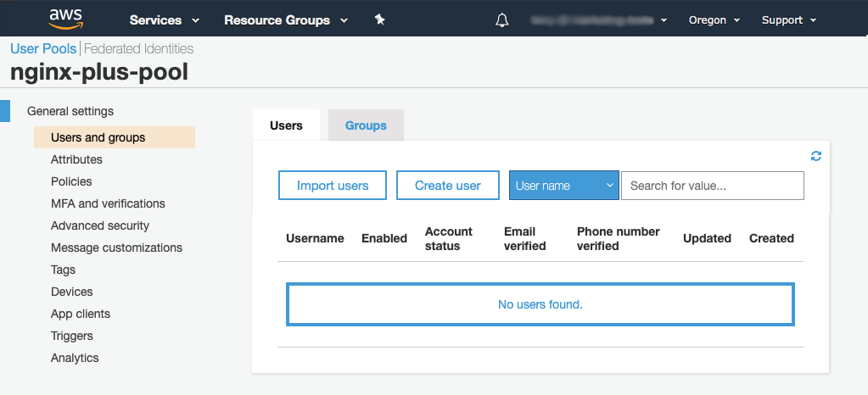Screen dimensions: 868x395
Task: Focus the Search for value field
Action: (713, 186)
